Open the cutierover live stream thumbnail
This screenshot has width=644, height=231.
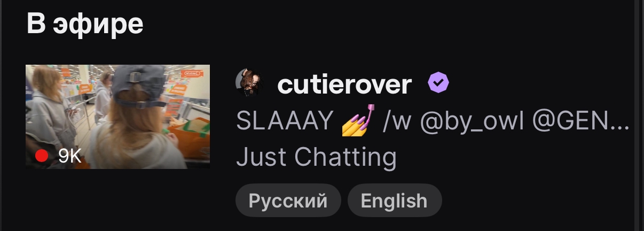pos(117,117)
